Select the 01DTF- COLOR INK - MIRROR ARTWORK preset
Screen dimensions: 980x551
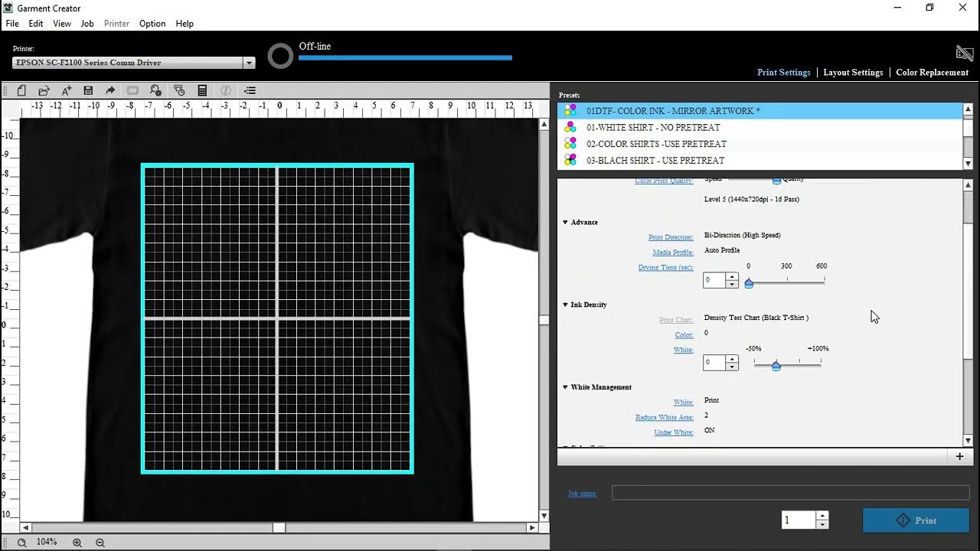click(759, 111)
